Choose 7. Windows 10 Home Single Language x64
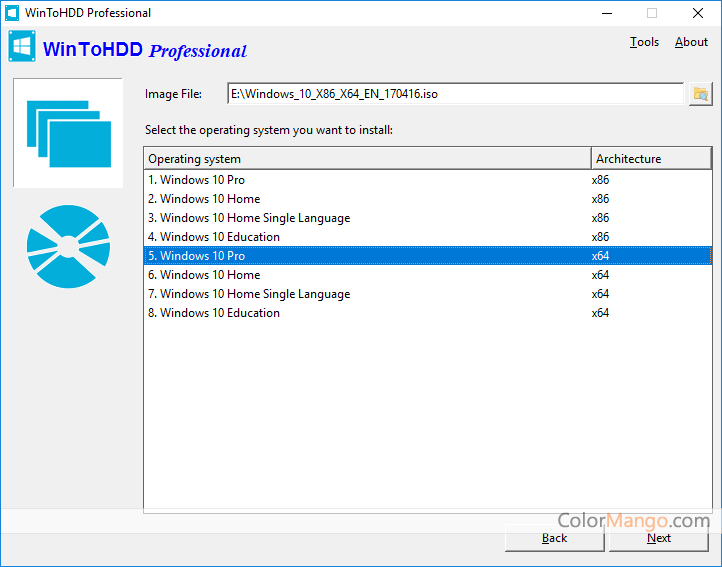The image size is (722, 567). (x=255, y=294)
